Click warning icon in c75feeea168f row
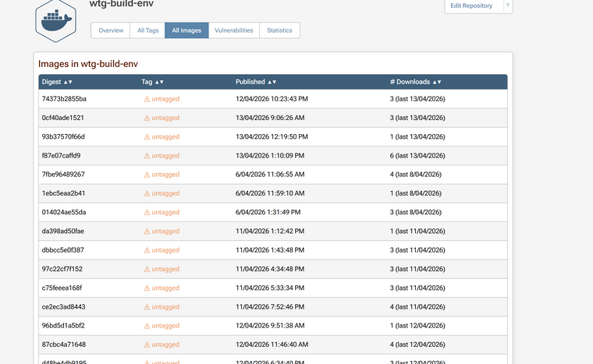The width and height of the screenshot is (593, 364). (x=147, y=288)
